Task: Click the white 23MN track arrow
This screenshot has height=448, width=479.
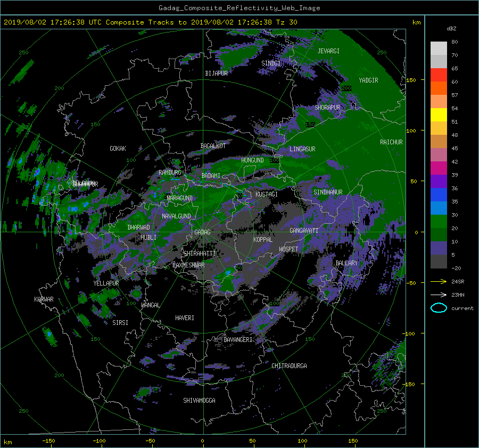Action: [x=439, y=295]
